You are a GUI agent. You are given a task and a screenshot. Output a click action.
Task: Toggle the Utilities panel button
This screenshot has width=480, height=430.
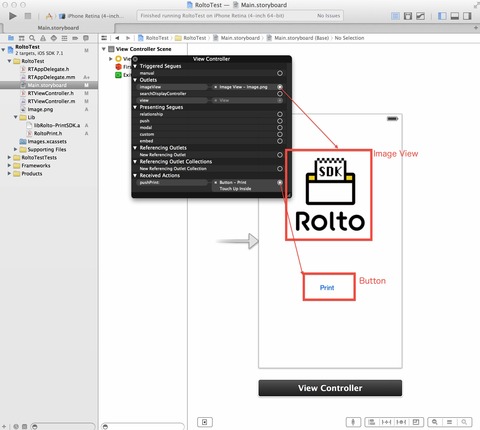point(467,16)
